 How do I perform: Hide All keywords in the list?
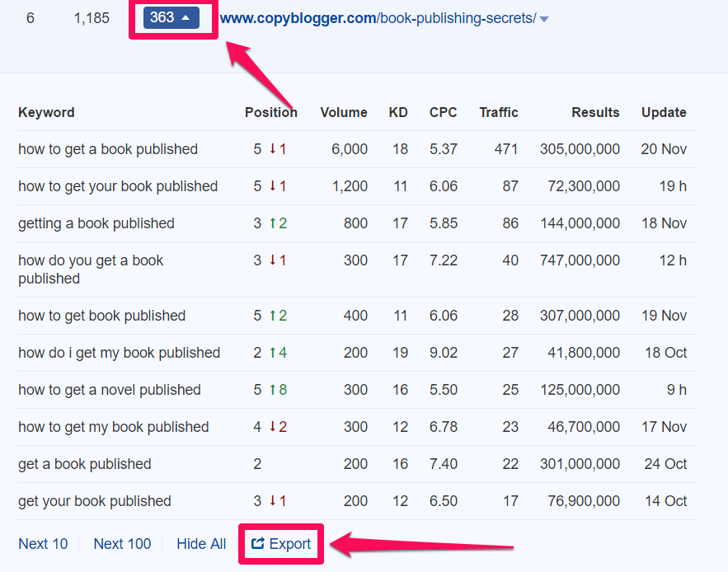click(x=201, y=544)
